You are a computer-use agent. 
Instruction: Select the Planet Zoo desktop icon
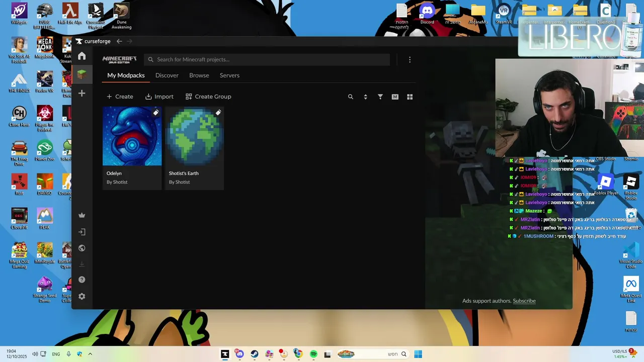point(45,150)
